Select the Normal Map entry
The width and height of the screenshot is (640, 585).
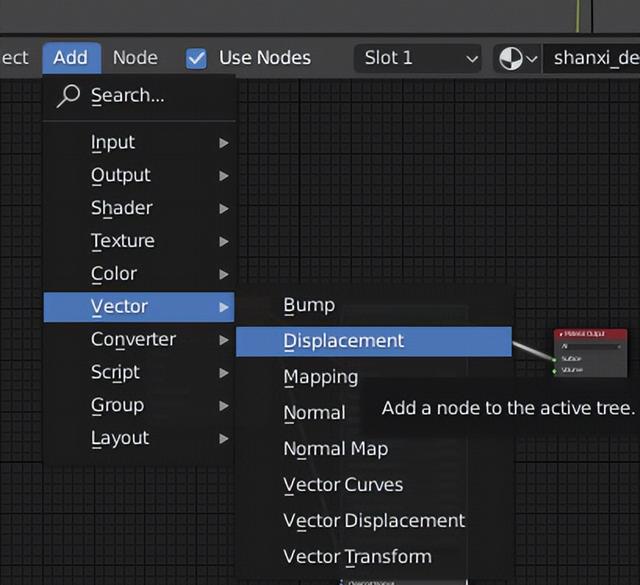(x=335, y=449)
